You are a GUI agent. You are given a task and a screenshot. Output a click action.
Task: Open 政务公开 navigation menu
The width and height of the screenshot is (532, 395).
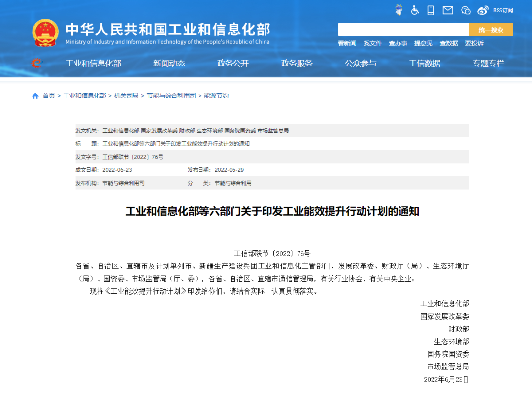click(x=233, y=63)
